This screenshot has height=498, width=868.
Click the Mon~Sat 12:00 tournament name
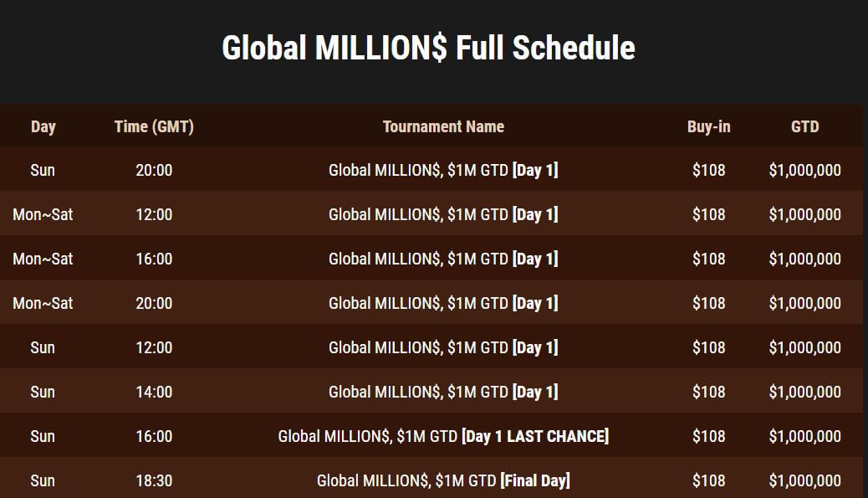[x=443, y=214]
